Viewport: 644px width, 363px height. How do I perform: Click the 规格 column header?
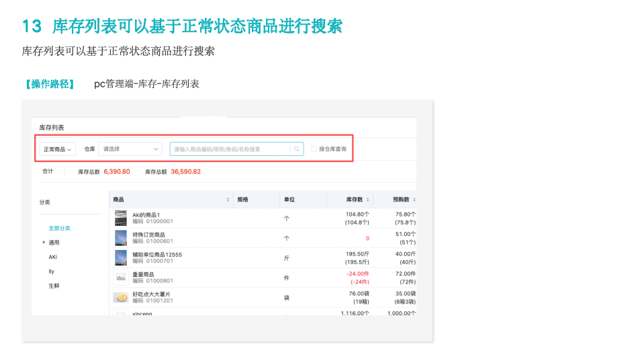pyautogui.click(x=242, y=200)
